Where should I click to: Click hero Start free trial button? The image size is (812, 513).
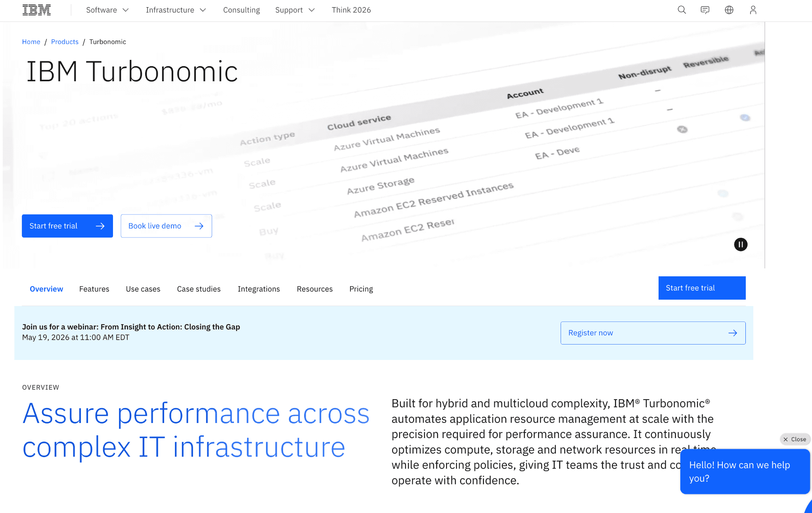coord(67,226)
